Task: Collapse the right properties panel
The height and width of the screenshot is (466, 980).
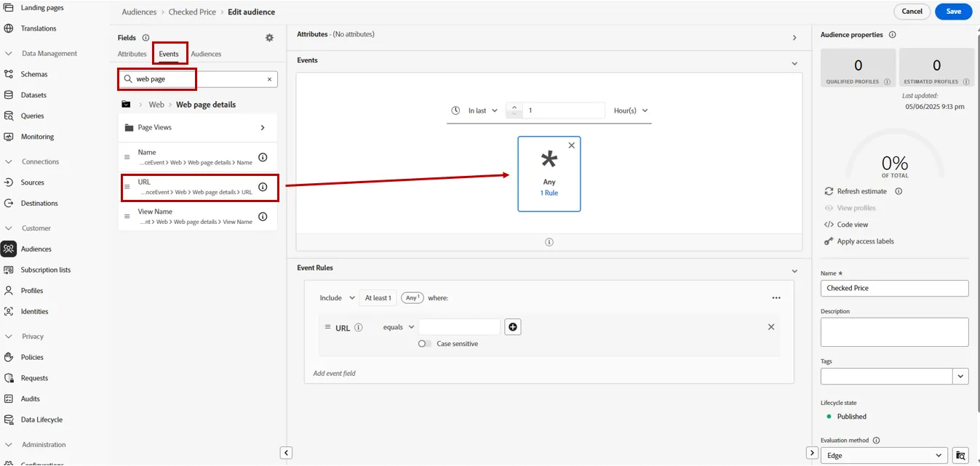Action: 813,453
